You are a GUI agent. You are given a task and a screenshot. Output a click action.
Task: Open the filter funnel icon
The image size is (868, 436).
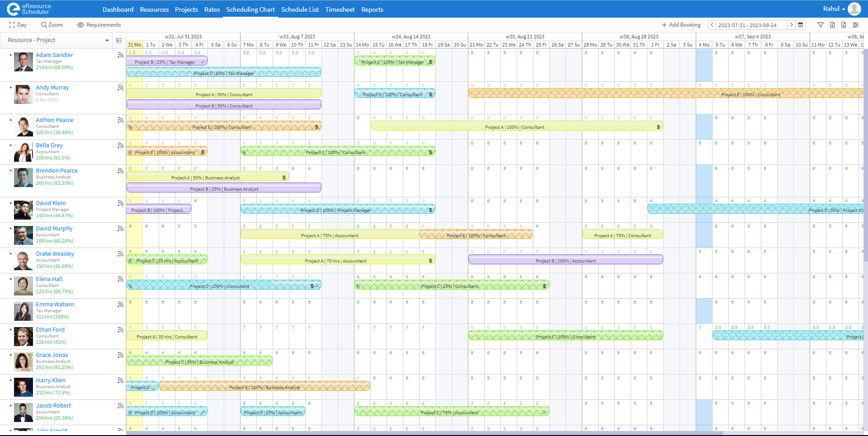point(821,25)
